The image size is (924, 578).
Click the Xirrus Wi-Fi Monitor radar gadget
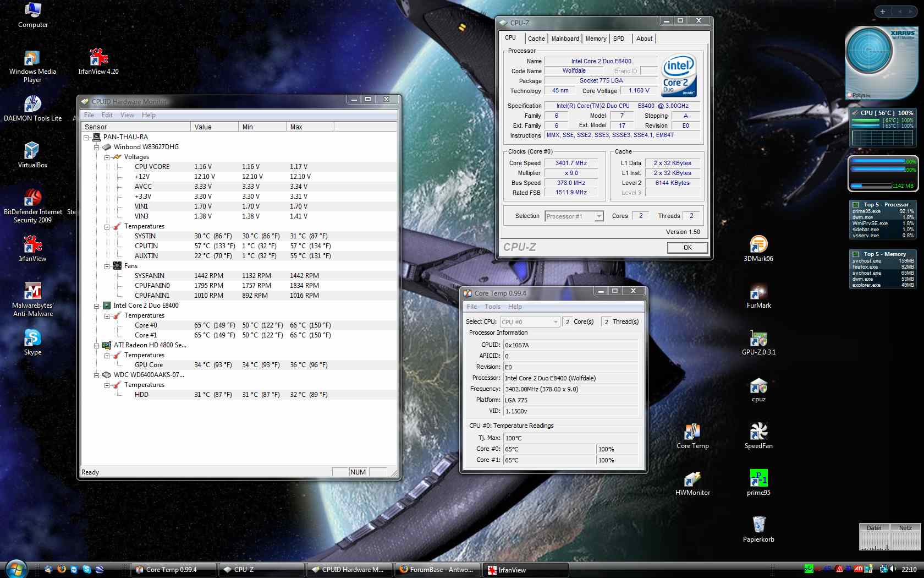coord(881,62)
